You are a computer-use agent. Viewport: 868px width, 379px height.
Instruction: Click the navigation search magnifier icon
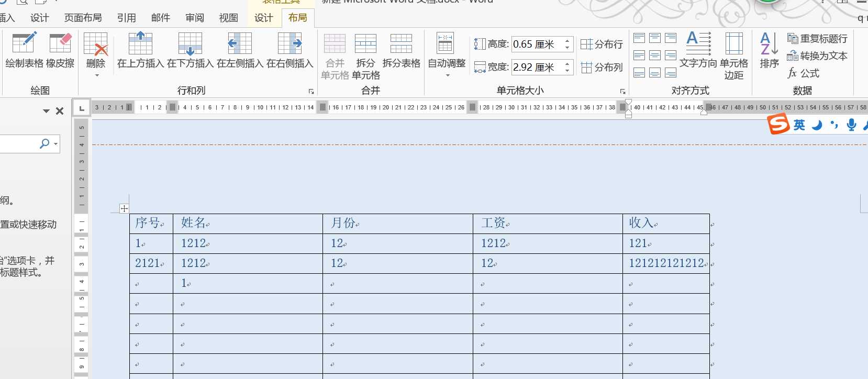[x=44, y=143]
